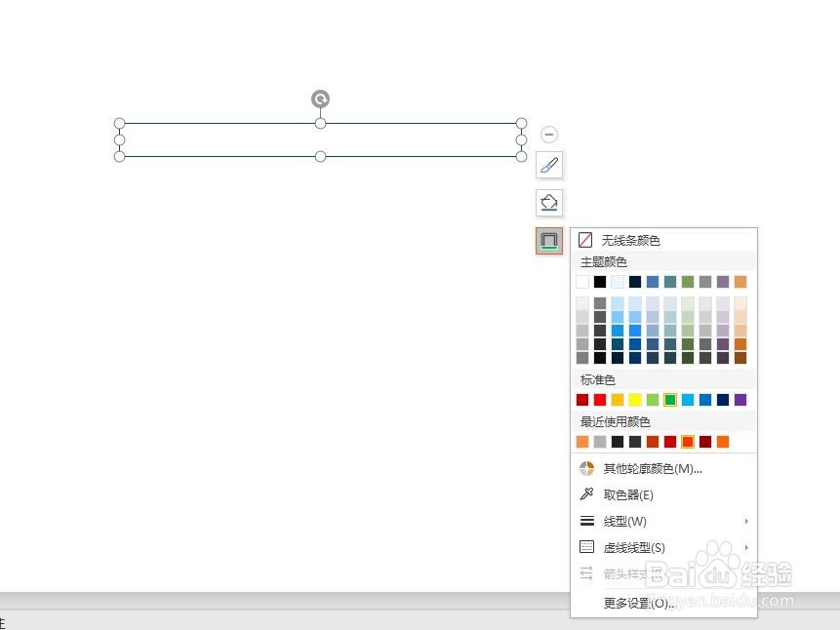The image size is (840, 630).
Task: Click the collapse minus circle icon
Action: pyautogui.click(x=549, y=135)
